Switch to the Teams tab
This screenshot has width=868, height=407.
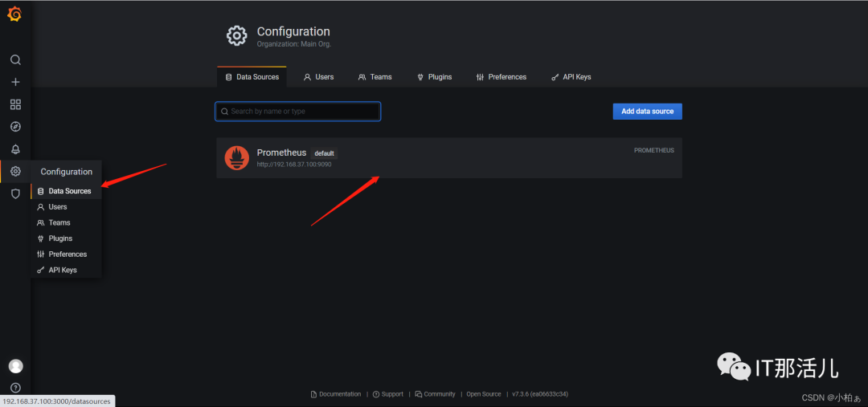(375, 77)
